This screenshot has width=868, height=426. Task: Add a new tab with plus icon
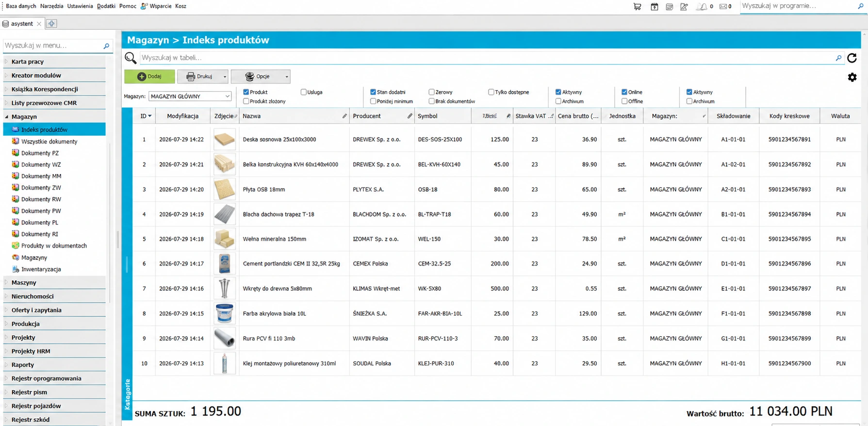click(x=51, y=23)
